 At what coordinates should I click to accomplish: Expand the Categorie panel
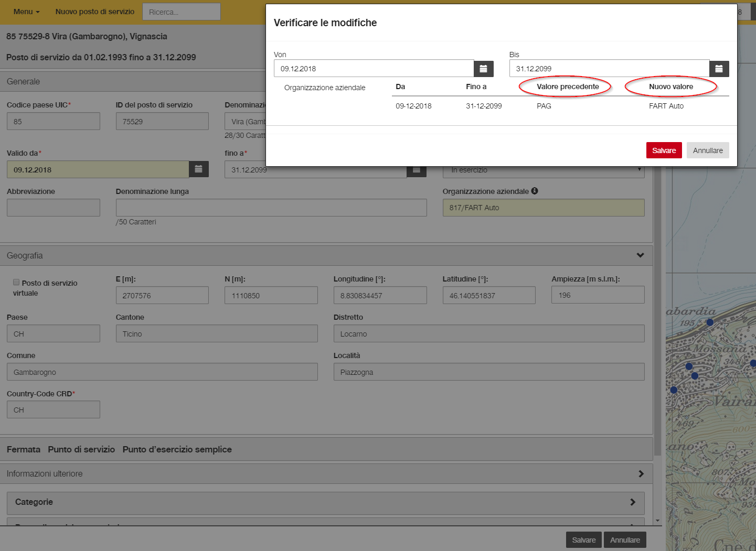[632, 502]
